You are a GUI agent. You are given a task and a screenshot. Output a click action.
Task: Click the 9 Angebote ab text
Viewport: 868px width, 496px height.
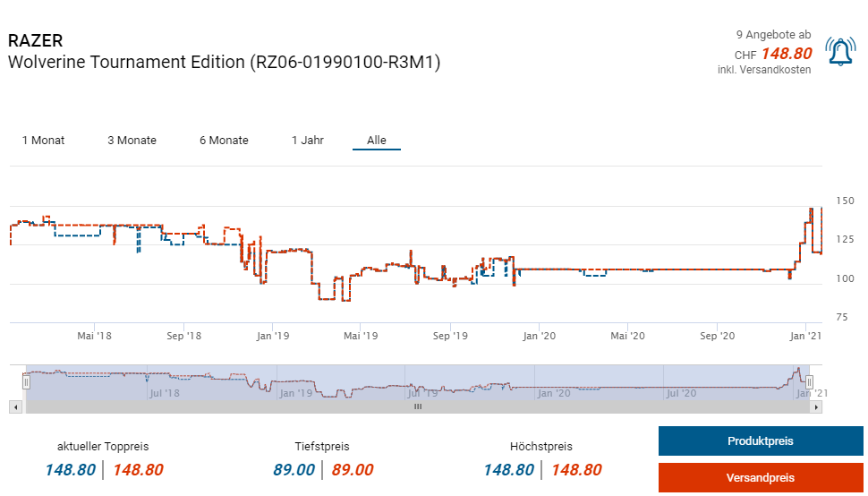773,35
